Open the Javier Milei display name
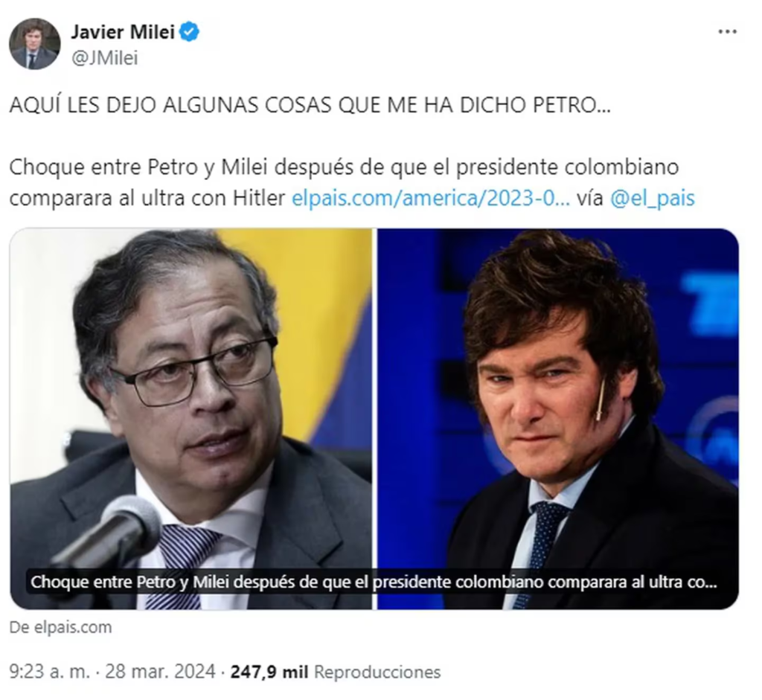This screenshot has height=700, width=762. pyautogui.click(x=123, y=32)
